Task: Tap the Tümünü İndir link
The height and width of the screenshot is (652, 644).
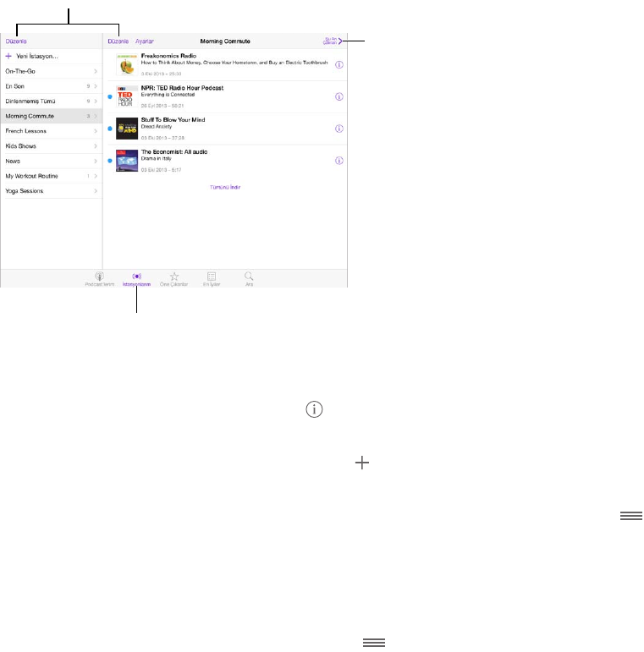Action: (x=225, y=187)
